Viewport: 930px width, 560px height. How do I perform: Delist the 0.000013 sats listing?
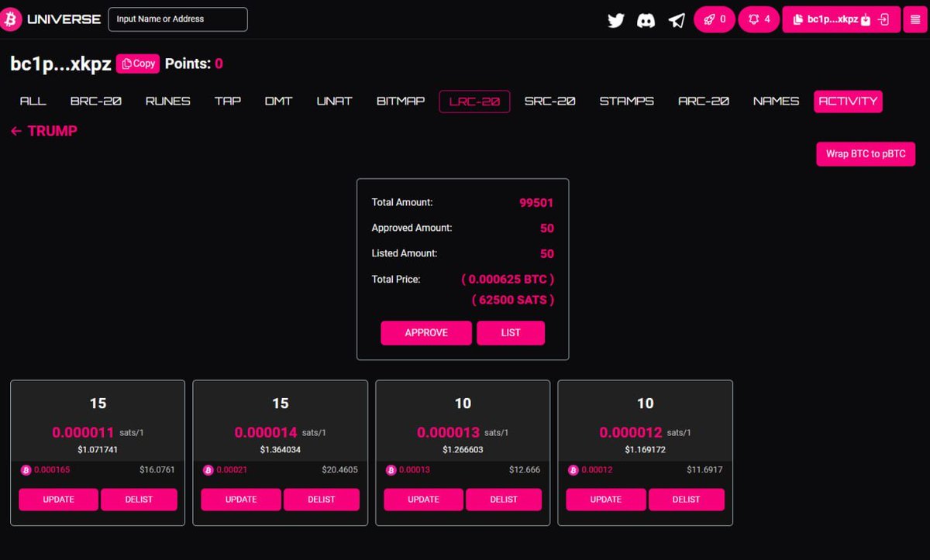click(x=504, y=500)
